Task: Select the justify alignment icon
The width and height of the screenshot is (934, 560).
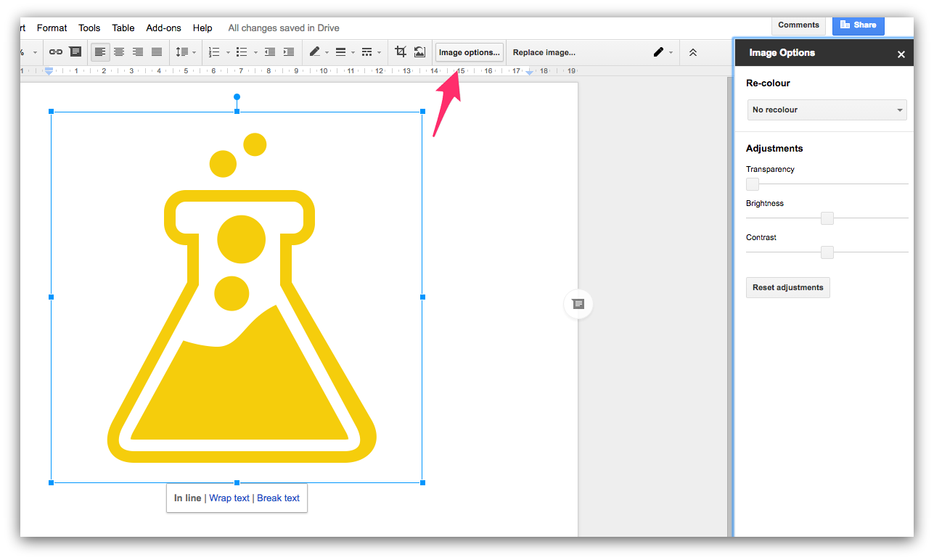Action: coord(157,52)
